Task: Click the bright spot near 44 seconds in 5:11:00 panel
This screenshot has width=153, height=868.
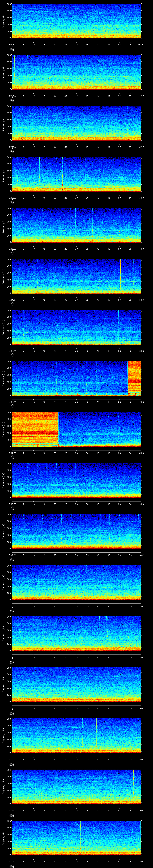Action: coord(107,636)
